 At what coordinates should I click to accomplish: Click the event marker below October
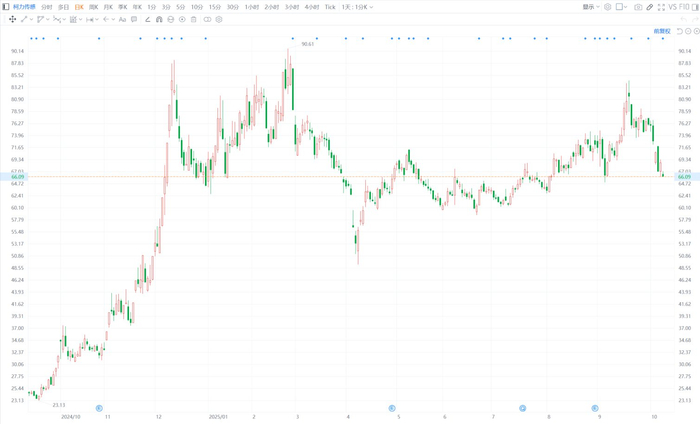click(99, 408)
